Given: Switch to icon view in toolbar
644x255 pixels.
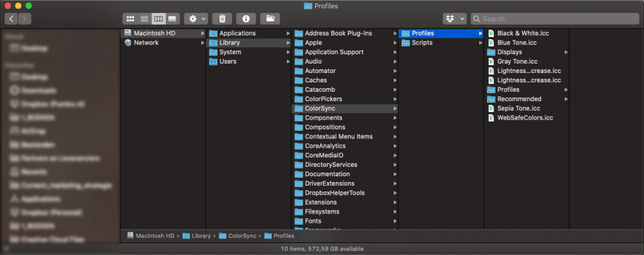Looking at the screenshot, I should tap(130, 19).
